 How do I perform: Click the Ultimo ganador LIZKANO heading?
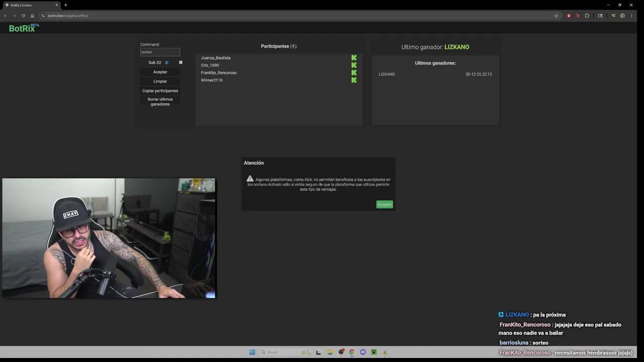(x=435, y=47)
